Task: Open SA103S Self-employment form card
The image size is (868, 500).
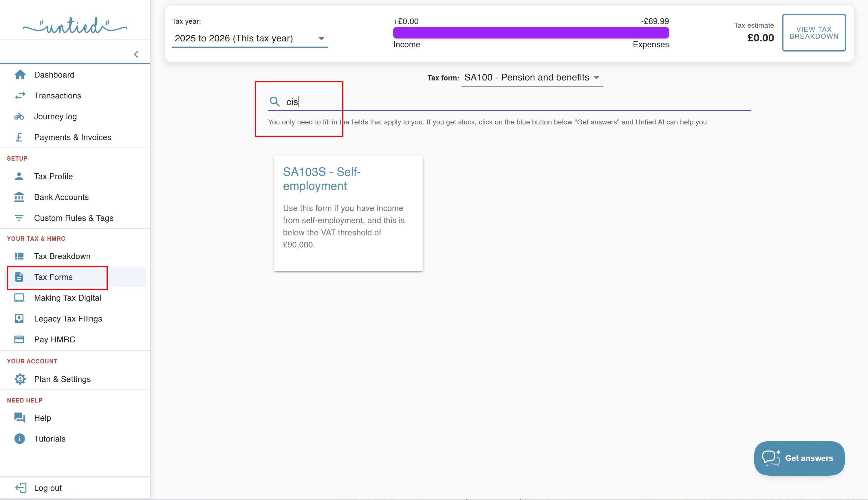Action: click(x=348, y=213)
